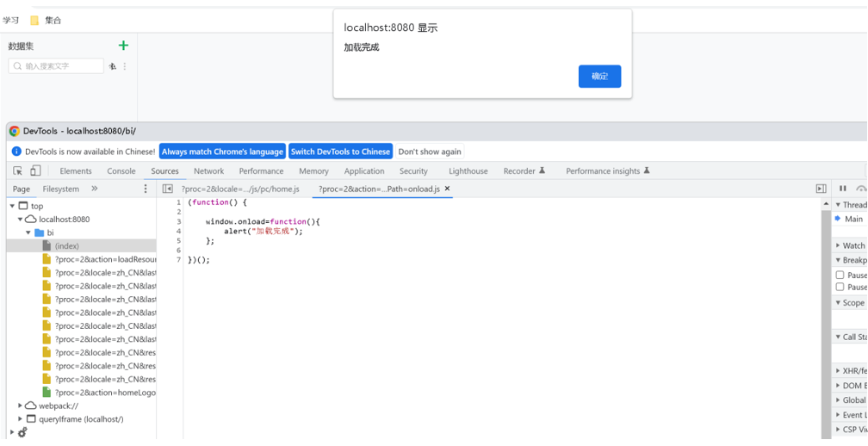
Task: Open the Performance insights tab
Action: [x=608, y=171]
